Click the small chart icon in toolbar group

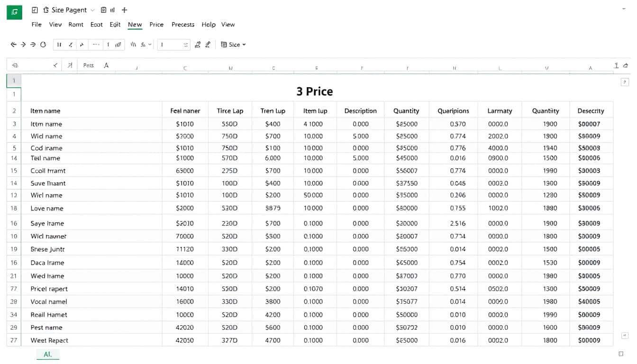118,45
